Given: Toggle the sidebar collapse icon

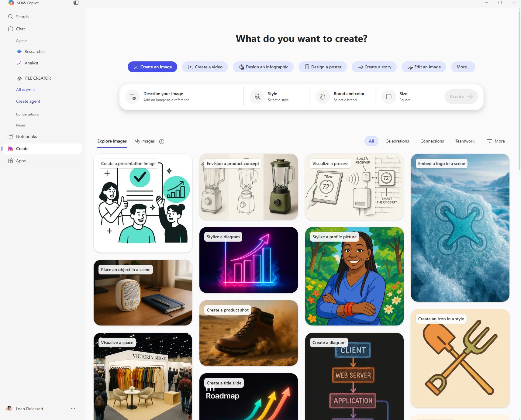Looking at the screenshot, I should [76, 3].
